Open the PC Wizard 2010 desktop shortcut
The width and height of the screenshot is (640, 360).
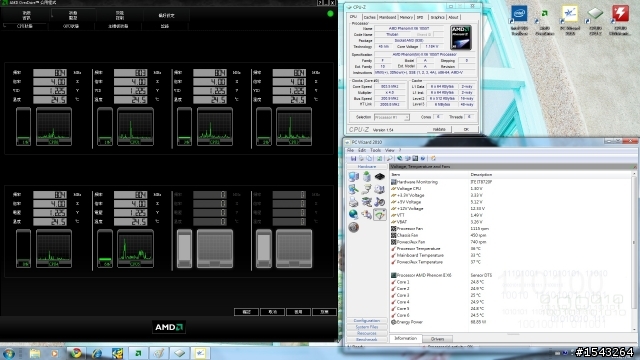570,20
